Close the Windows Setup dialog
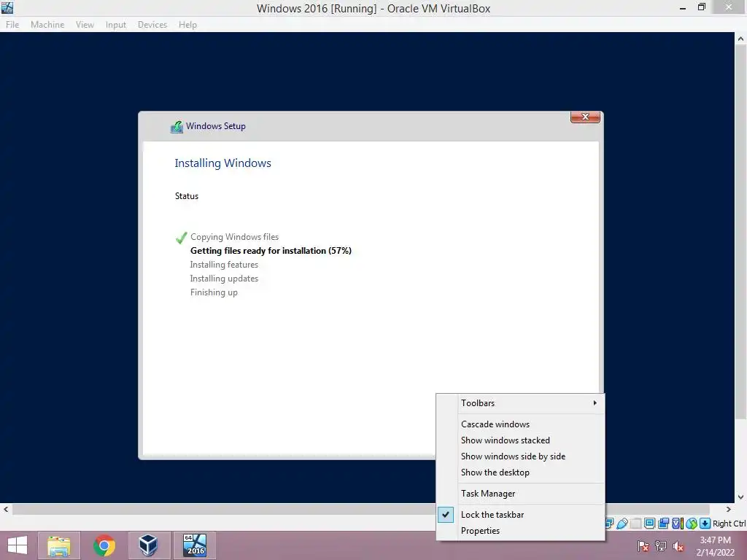Screen dimensions: 747x560 click(x=585, y=117)
